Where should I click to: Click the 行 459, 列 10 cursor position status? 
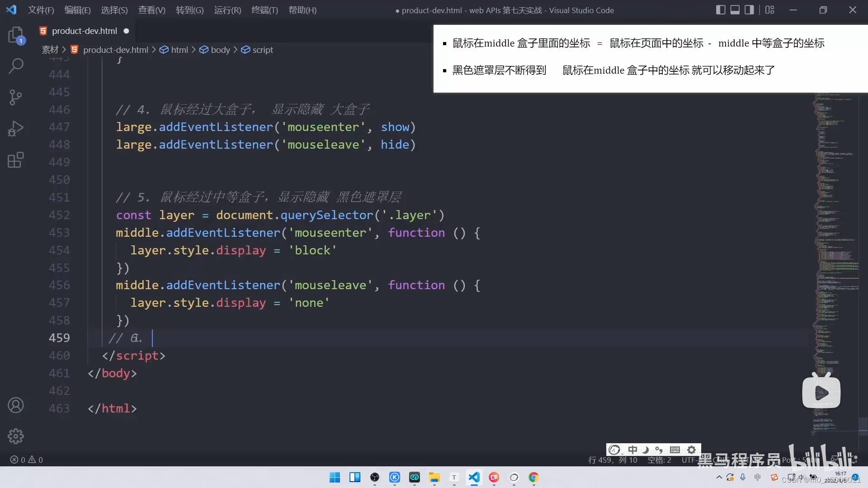613,460
